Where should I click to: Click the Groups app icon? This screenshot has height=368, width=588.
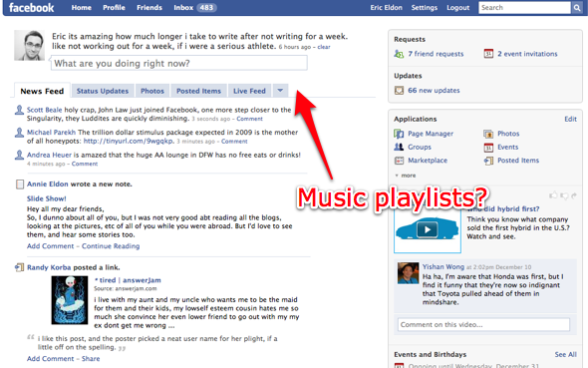coord(399,147)
